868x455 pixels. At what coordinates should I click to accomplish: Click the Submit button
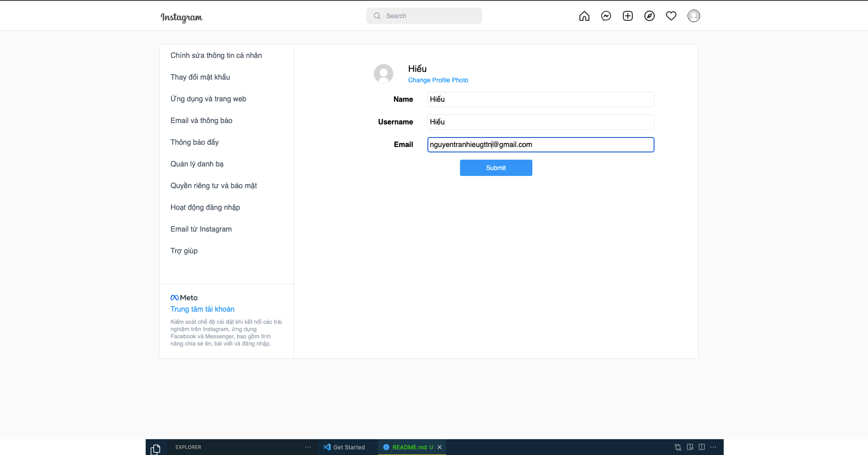[496, 168]
